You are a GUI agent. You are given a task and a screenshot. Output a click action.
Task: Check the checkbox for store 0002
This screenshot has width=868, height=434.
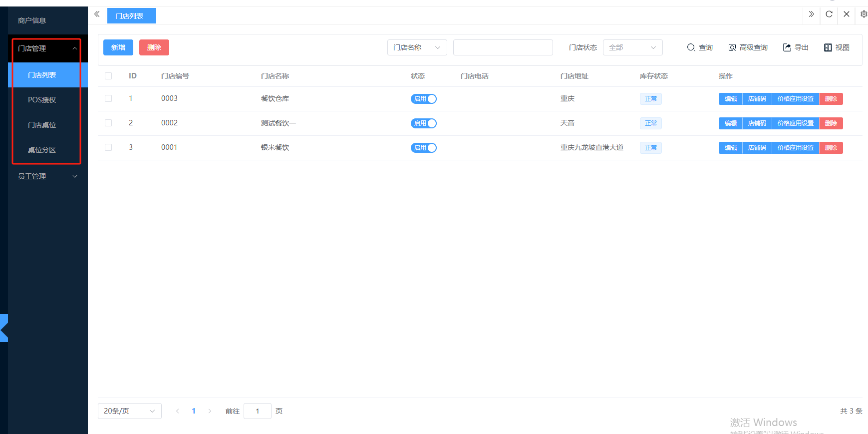pyautogui.click(x=108, y=123)
